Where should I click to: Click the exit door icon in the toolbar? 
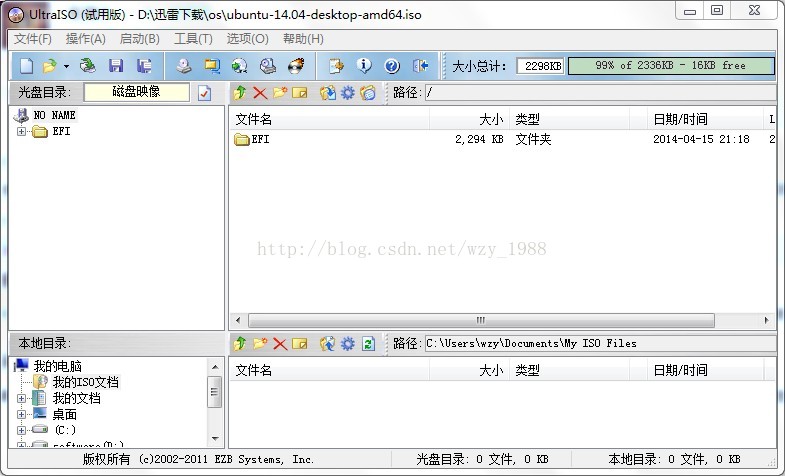tap(421, 66)
